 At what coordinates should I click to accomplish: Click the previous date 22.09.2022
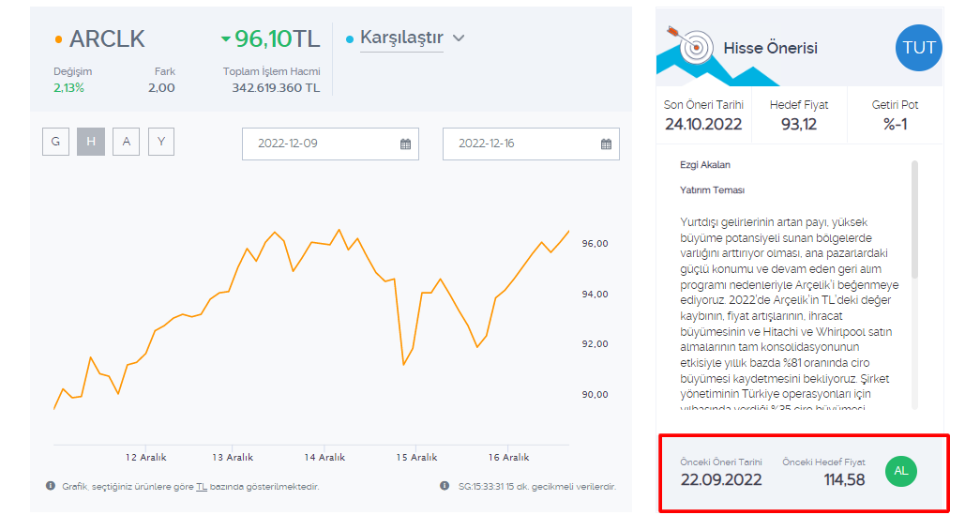(721, 479)
